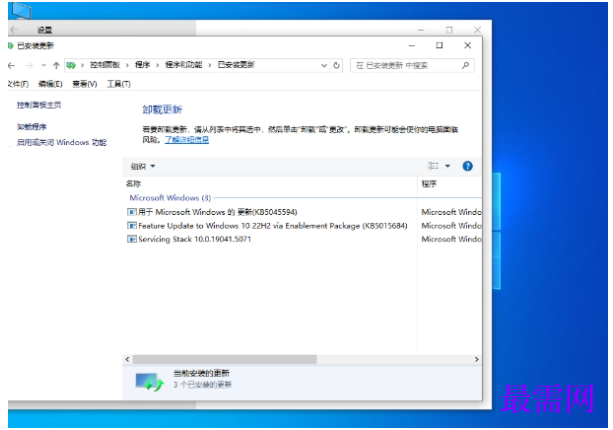Expand the view options dropdown arrow
The height and width of the screenshot is (430, 613).
pos(448,166)
